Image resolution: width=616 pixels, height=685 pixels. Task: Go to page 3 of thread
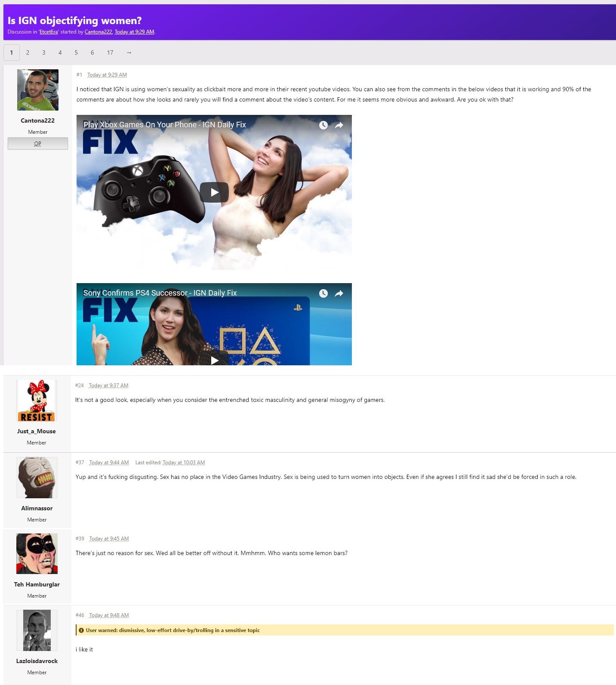[43, 52]
